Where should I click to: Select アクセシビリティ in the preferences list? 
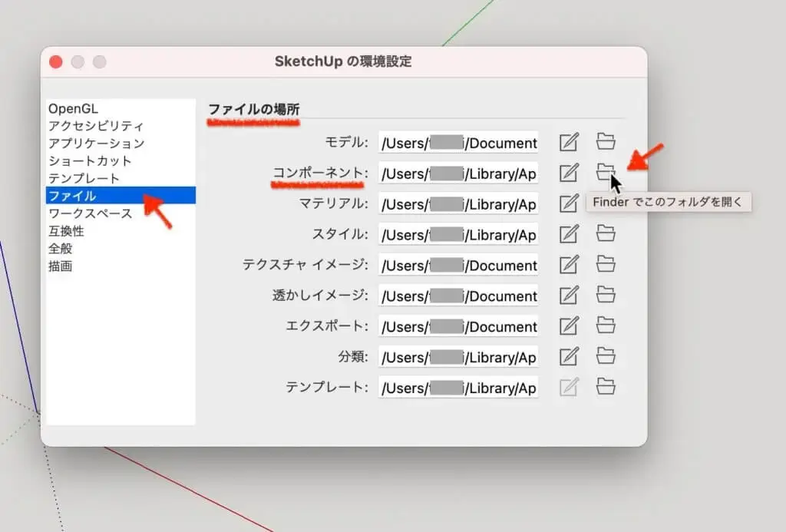[x=121, y=126]
